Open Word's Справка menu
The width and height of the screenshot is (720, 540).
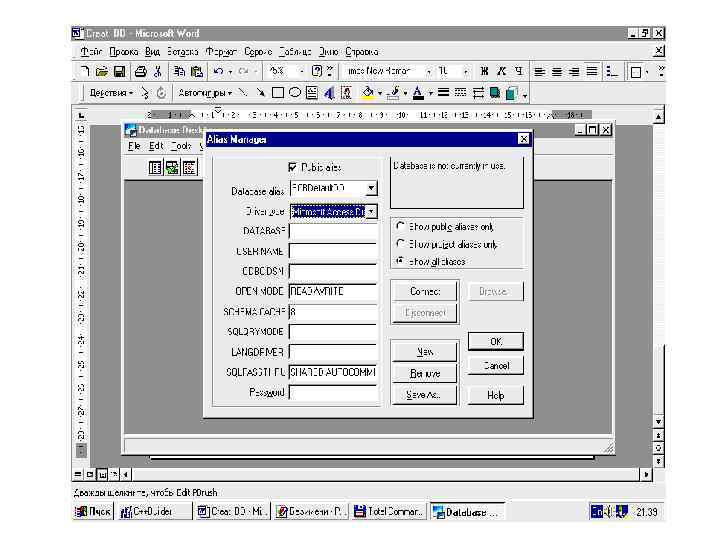tap(362, 51)
